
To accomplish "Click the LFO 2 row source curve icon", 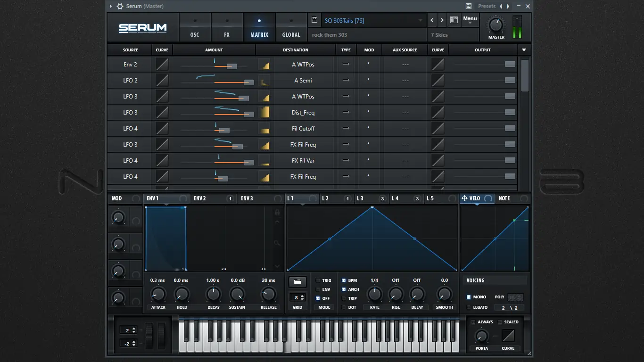I will (162, 81).
